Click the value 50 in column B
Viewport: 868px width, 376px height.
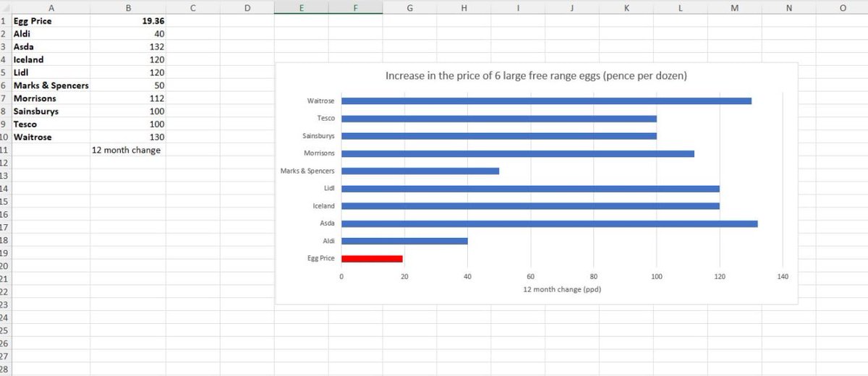point(128,85)
